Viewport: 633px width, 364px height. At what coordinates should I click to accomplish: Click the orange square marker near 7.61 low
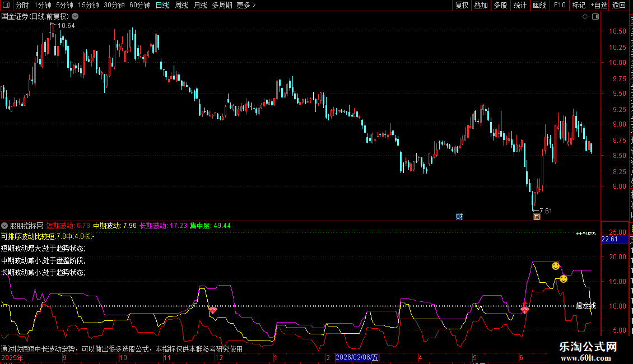tap(537, 217)
